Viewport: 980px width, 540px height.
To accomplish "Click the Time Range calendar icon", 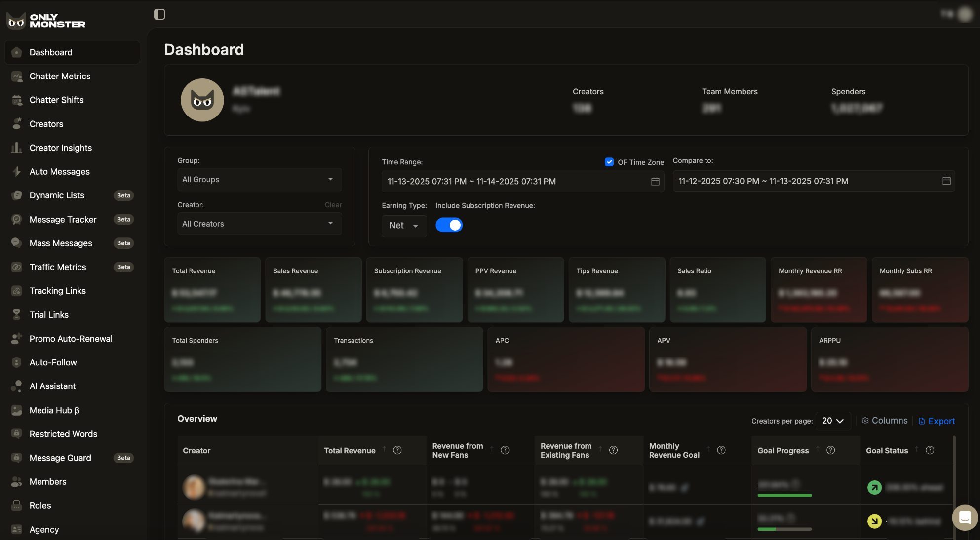I will (655, 182).
